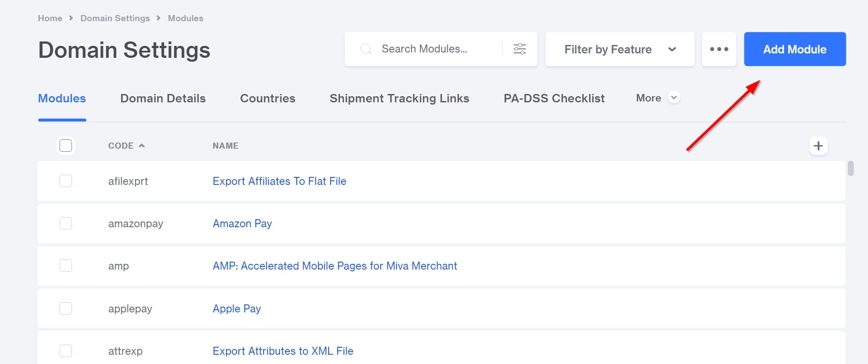Viewport: 868px width, 364px height.
Task: Open the Countries tab
Action: (268, 98)
